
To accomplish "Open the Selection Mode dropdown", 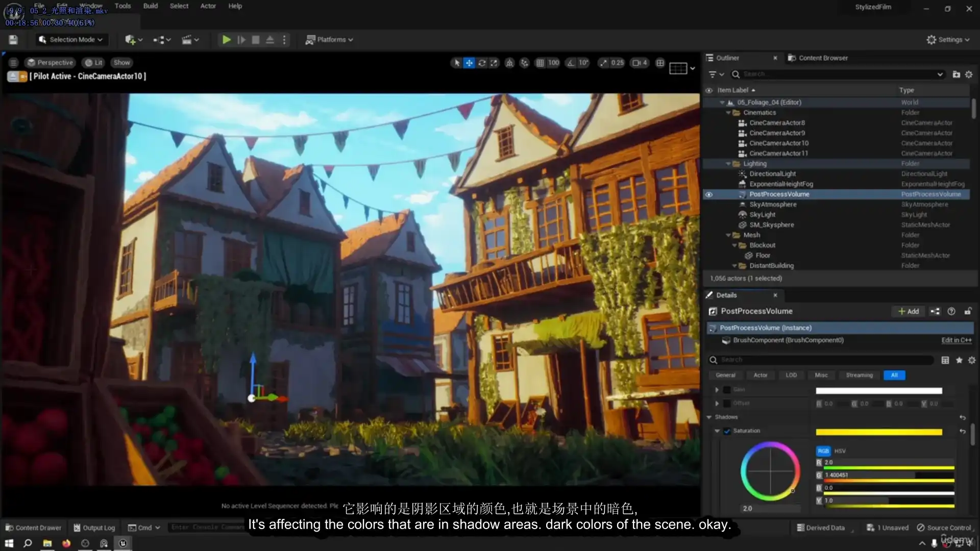I will click(x=71, y=39).
